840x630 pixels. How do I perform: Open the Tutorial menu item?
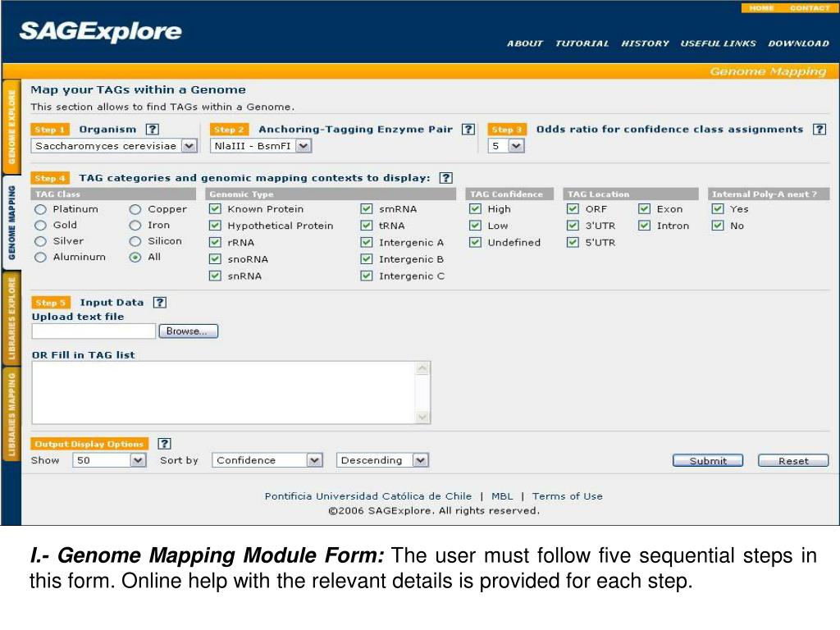(582, 43)
